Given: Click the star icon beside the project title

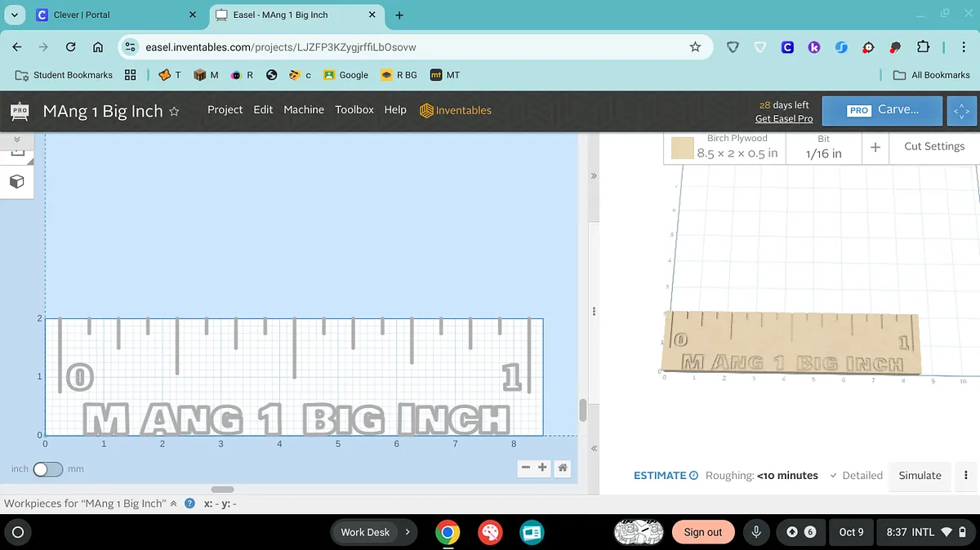Looking at the screenshot, I should pyautogui.click(x=174, y=112).
